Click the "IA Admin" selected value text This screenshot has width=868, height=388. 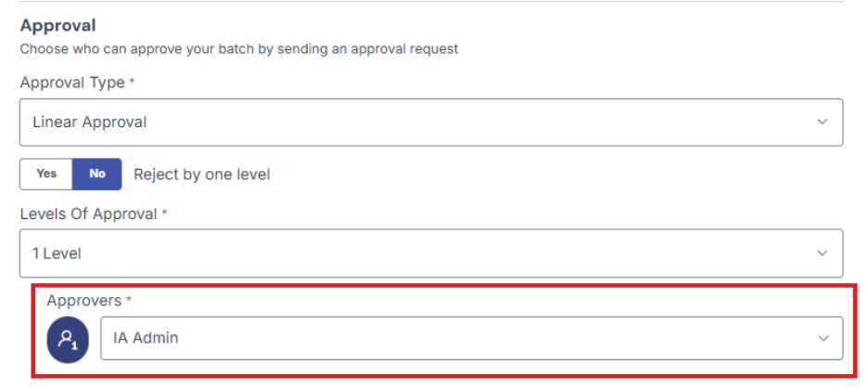146,338
